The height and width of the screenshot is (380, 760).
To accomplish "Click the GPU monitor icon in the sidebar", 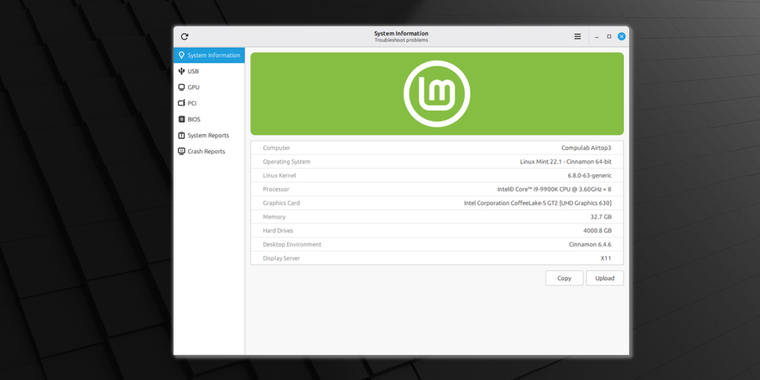I will [181, 87].
